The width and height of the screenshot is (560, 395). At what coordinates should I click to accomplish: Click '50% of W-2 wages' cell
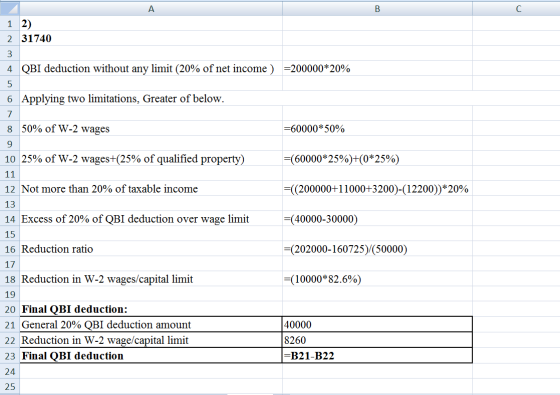click(151, 129)
